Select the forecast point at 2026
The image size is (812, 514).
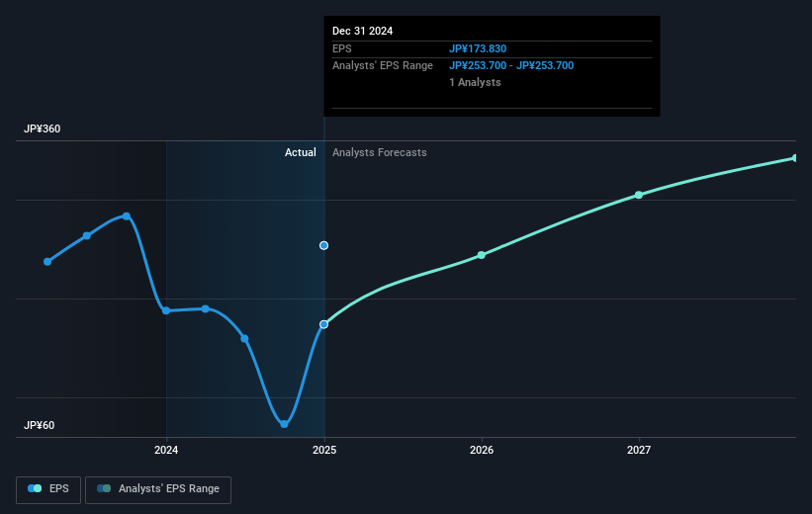coord(482,255)
